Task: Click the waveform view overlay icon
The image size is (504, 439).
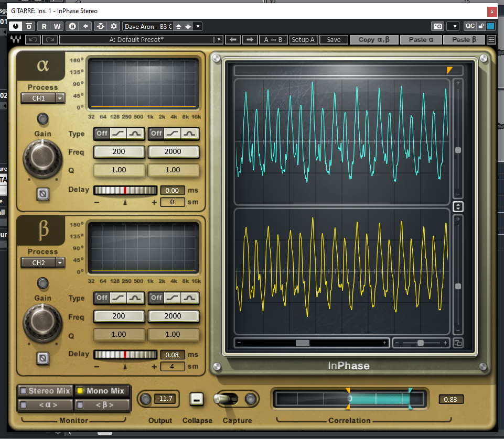Action: 458,343
